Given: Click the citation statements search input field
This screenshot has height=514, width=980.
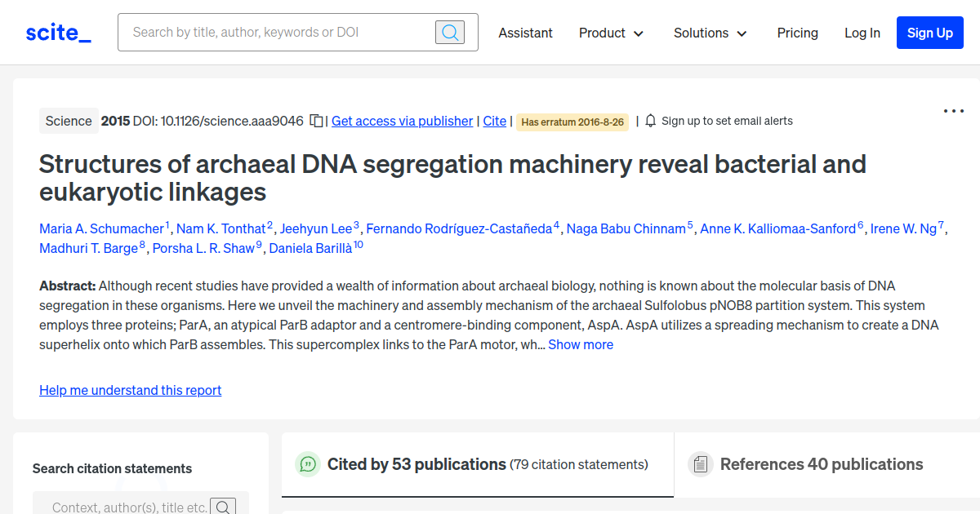Looking at the screenshot, I should pos(131,506).
